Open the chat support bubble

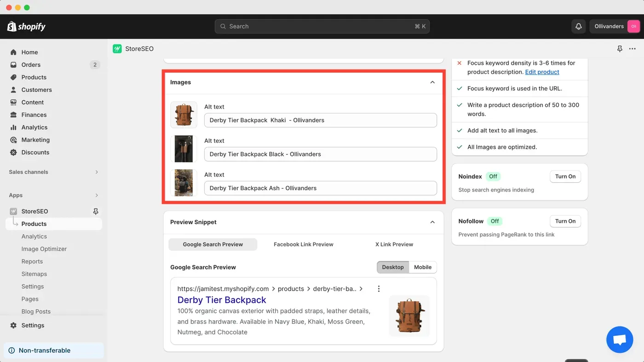[x=620, y=339]
